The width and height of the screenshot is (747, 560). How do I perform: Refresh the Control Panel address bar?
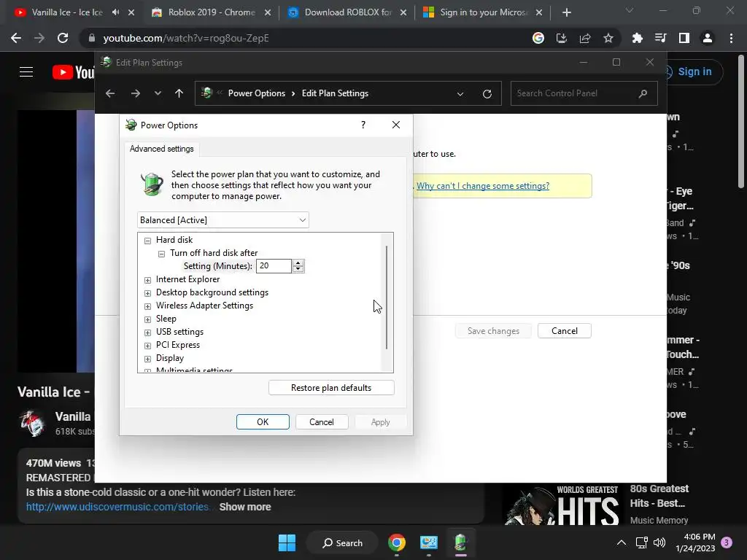[487, 94]
